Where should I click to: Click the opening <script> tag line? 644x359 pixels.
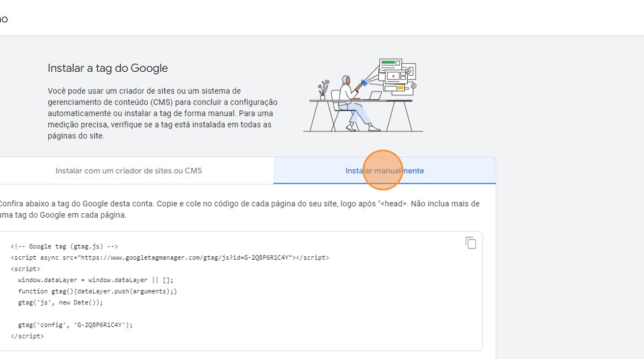(25, 269)
